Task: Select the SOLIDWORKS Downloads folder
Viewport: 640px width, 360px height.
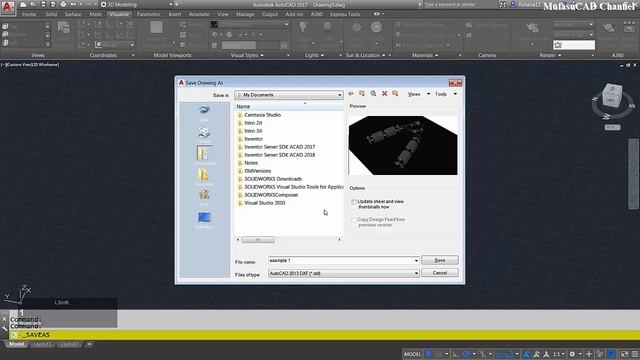Action: [269, 179]
